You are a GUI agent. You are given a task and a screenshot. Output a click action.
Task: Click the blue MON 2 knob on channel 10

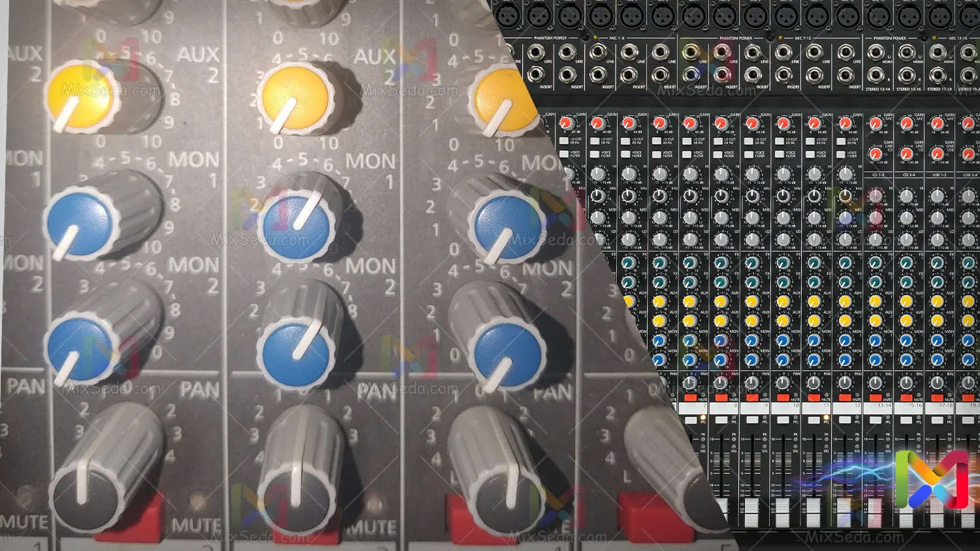(783, 359)
